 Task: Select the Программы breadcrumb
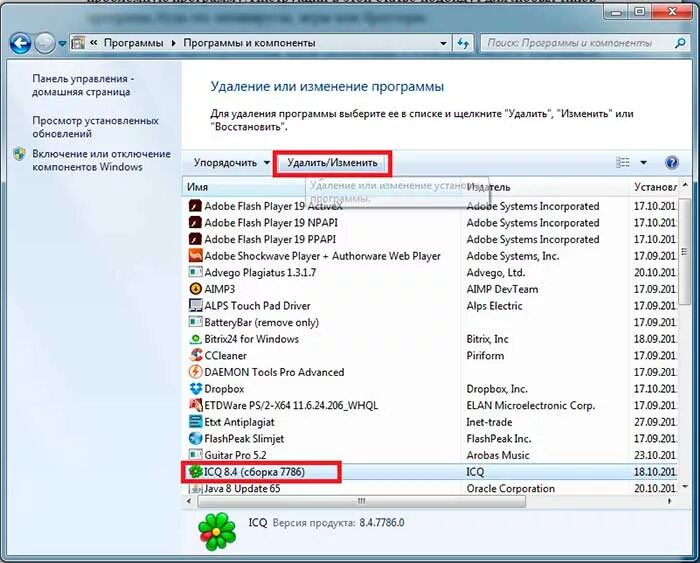[x=133, y=43]
